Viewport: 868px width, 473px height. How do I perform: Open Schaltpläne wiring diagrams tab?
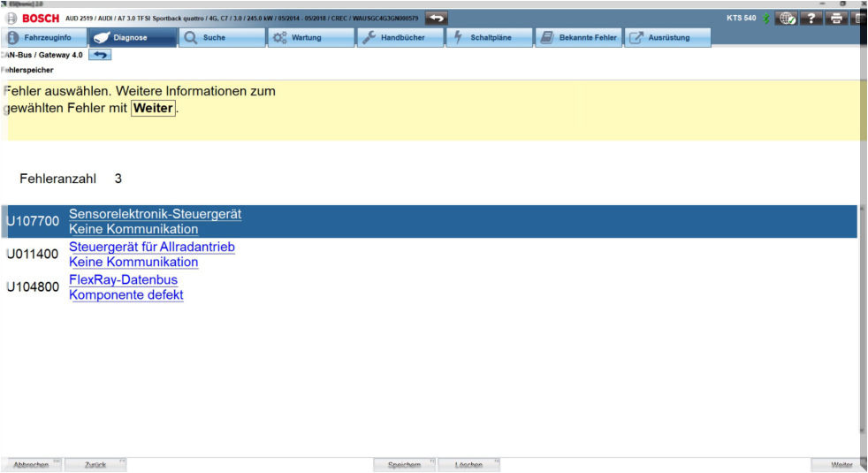pos(490,38)
